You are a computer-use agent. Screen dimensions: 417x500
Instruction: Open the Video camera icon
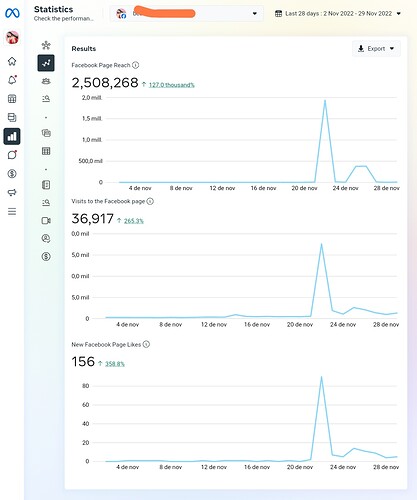click(46, 221)
